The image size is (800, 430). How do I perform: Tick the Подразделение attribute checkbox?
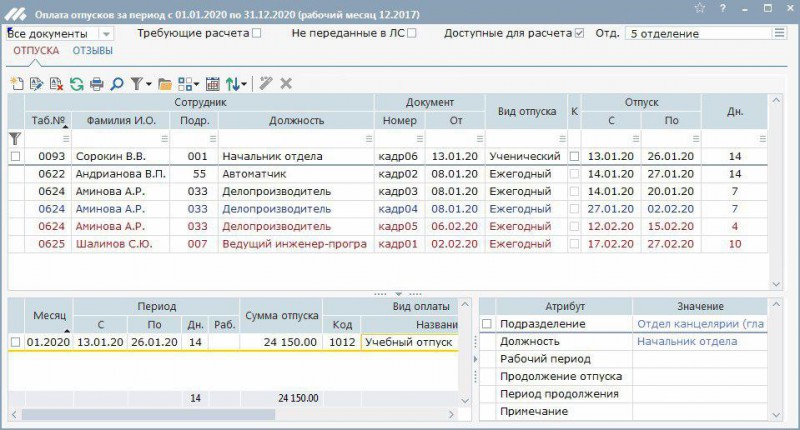coord(487,324)
